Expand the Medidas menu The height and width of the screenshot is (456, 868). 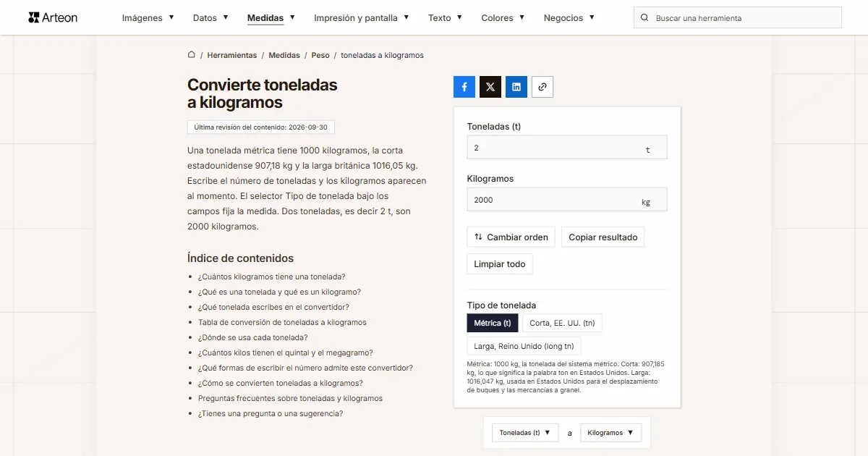coord(271,17)
